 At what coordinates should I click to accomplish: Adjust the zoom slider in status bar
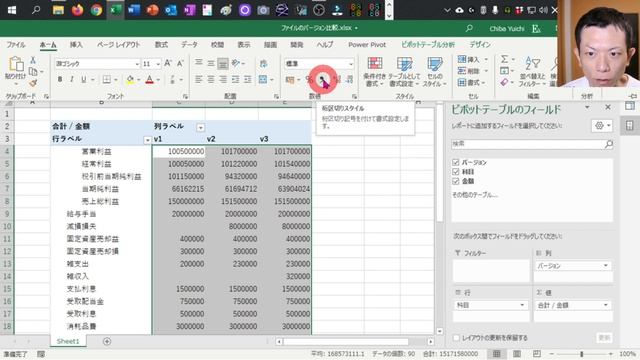tap(581, 354)
